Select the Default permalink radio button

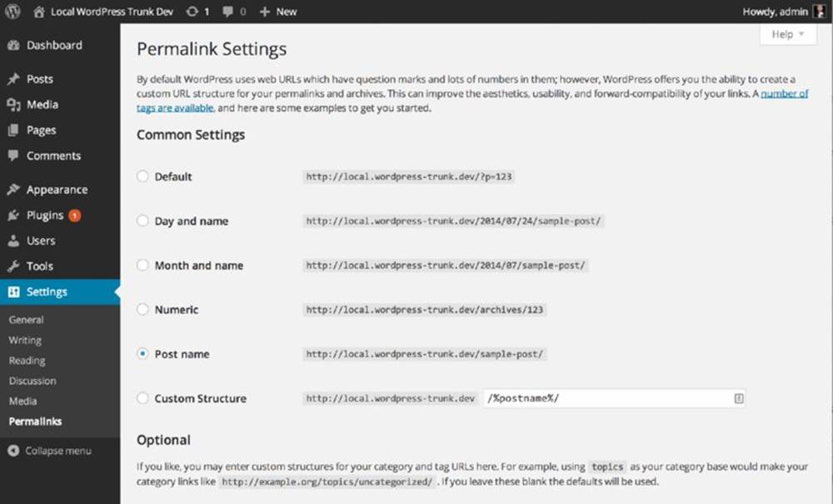click(142, 177)
